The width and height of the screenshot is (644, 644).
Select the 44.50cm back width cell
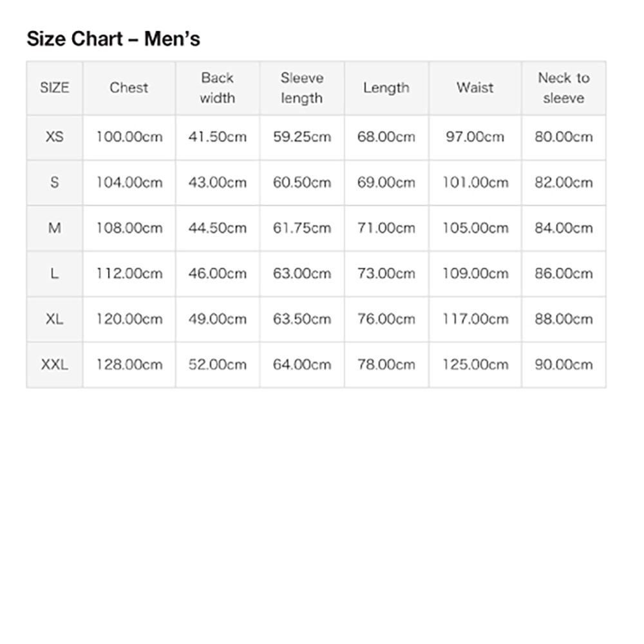[218, 229]
